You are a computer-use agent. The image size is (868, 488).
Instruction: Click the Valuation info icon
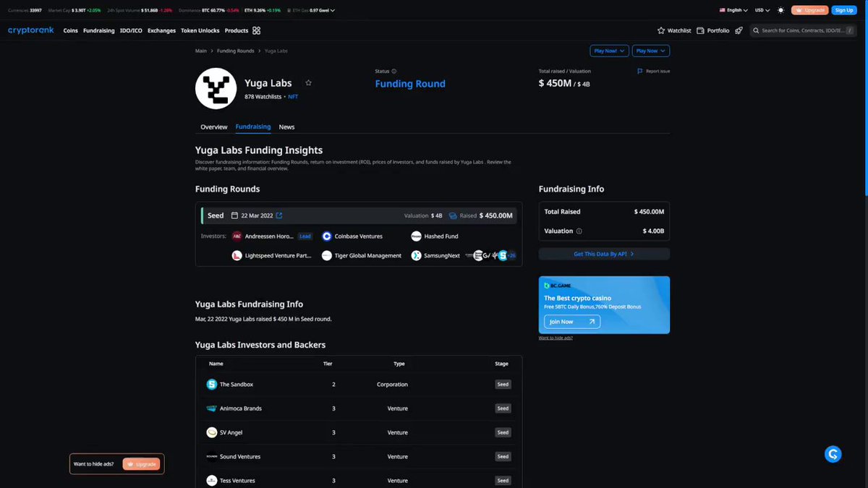point(579,231)
